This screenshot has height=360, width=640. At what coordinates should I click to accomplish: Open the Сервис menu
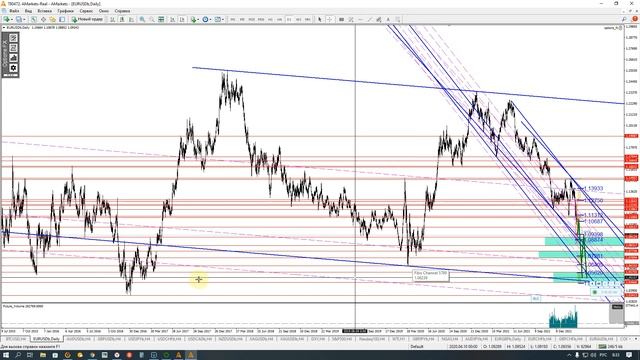pos(86,11)
